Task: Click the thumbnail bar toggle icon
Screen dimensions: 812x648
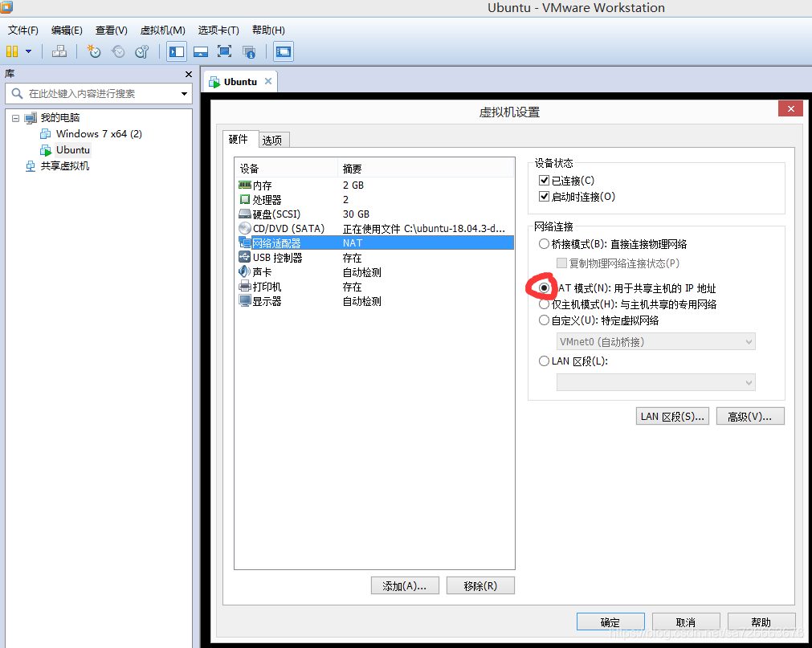Action: pos(201,51)
